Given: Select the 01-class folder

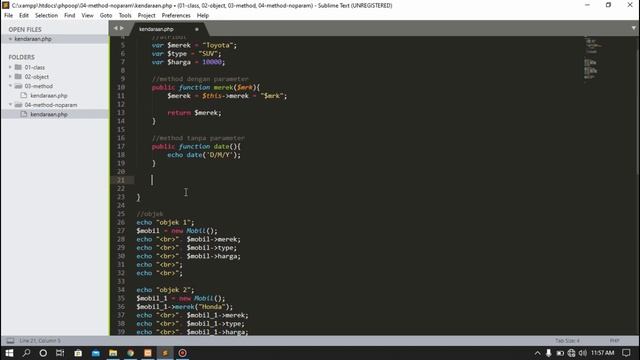Looking at the screenshot, I should coord(35,67).
